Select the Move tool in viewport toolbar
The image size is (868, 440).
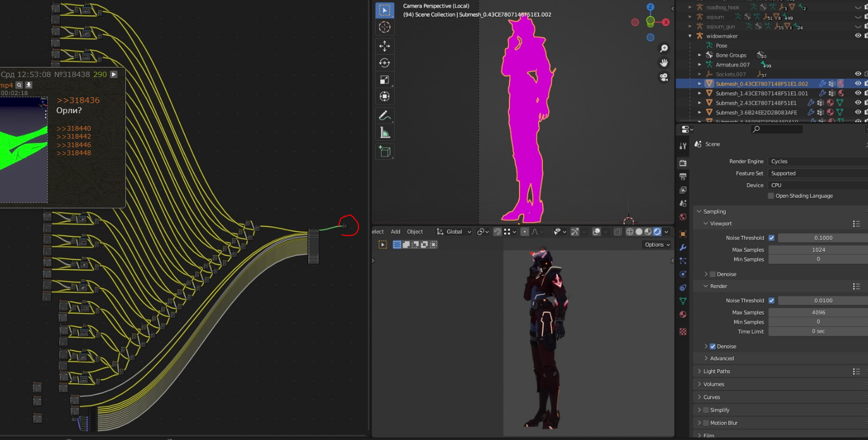[385, 46]
